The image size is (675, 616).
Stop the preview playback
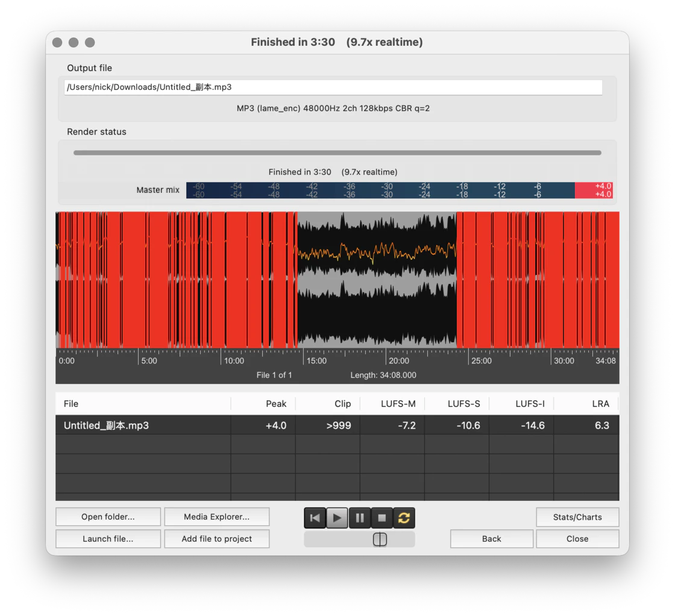coord(381,517)
